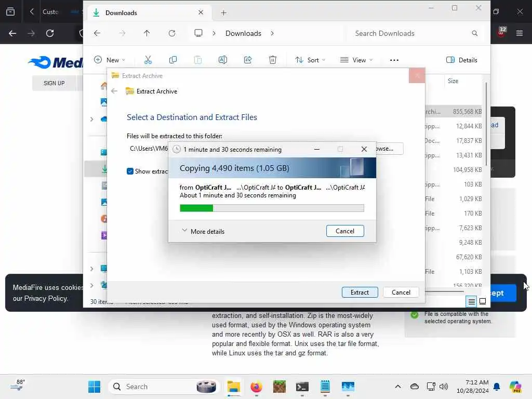The width and height of the screenshot is (532, 399).
Task: Open the browser hamburger menu
Action: 520,33
